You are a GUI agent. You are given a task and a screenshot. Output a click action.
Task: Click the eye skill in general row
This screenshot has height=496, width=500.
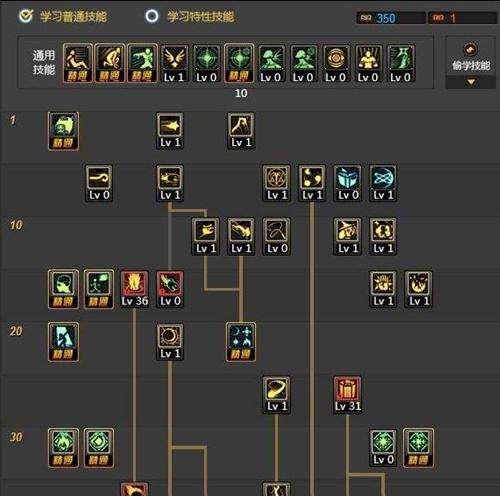[x=336, y=64]
